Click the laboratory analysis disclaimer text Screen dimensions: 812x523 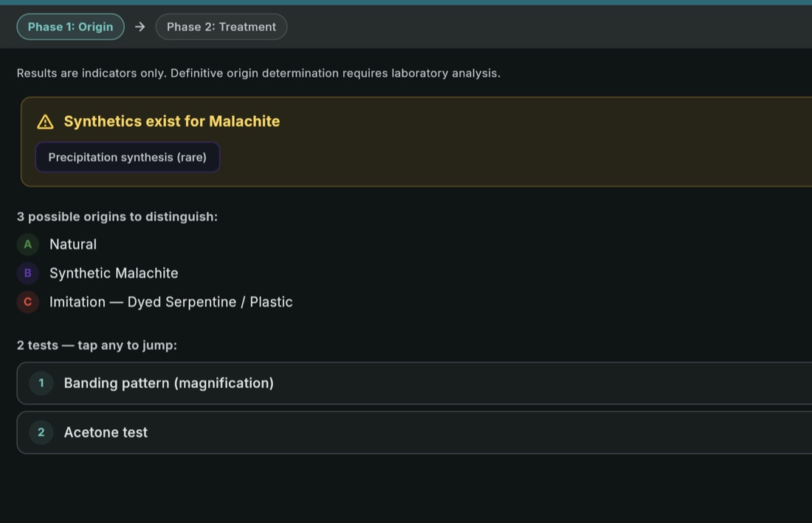point(258,72)
